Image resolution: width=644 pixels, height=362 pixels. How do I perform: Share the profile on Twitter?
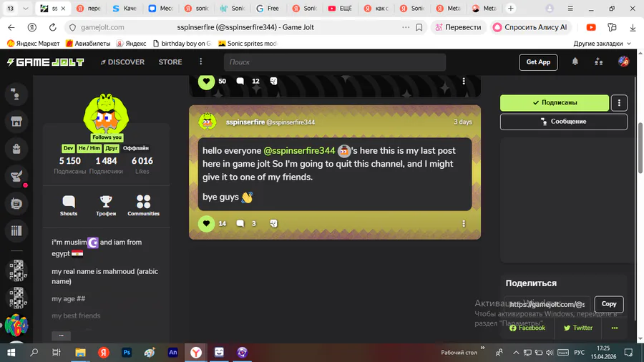(578, 328)
